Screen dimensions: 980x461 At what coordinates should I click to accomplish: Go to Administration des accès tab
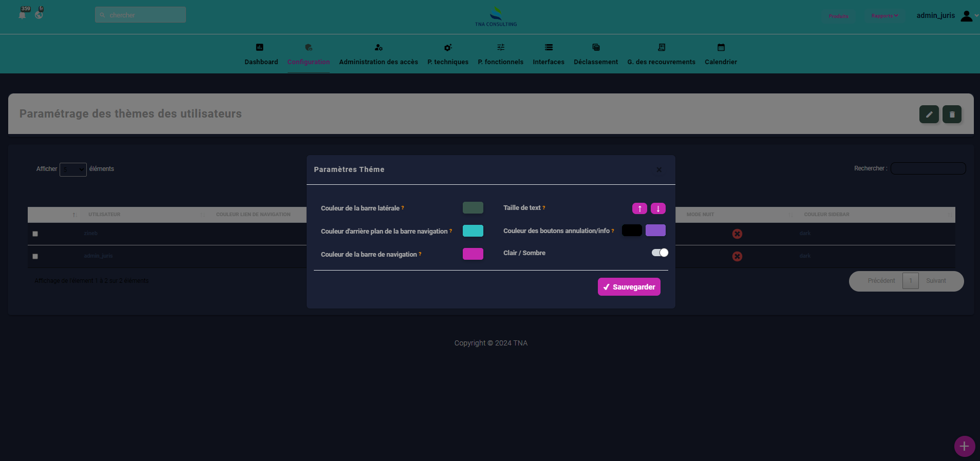click(x=379, y=54)
